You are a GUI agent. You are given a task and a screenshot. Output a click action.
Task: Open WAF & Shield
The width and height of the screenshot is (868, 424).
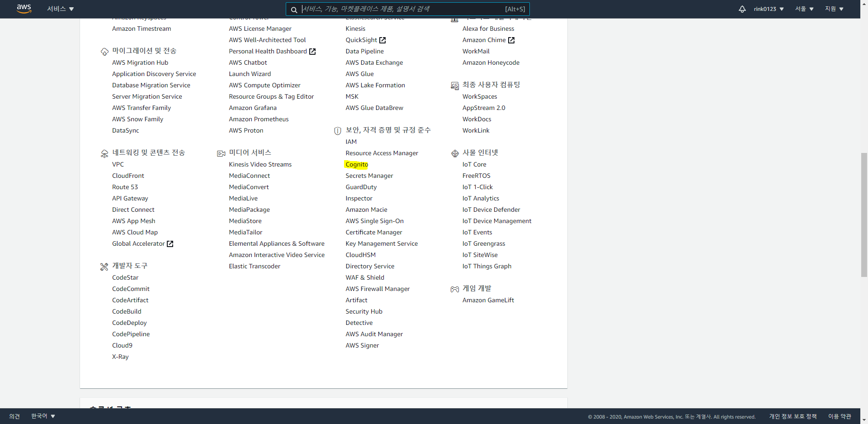pos(365,278)
